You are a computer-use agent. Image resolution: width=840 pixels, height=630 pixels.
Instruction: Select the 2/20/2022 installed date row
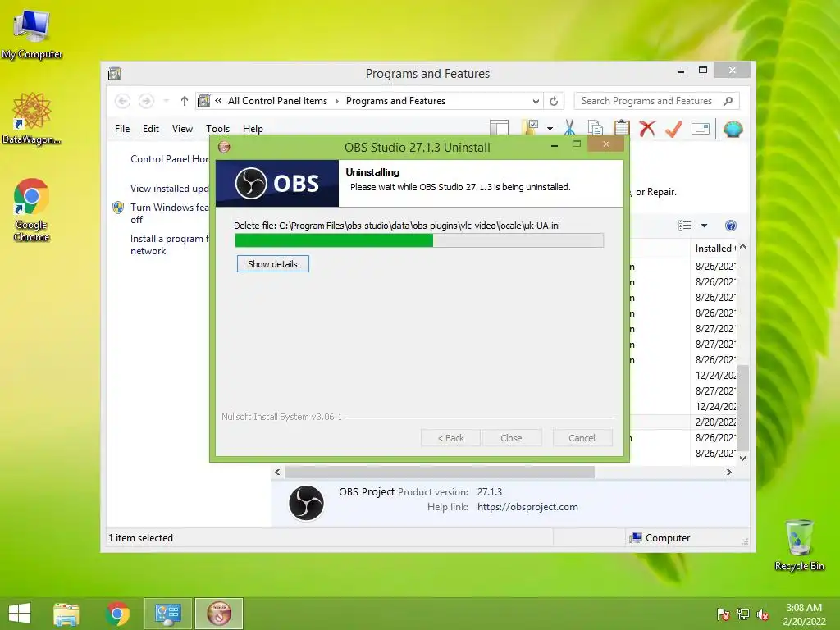(715, 422)
